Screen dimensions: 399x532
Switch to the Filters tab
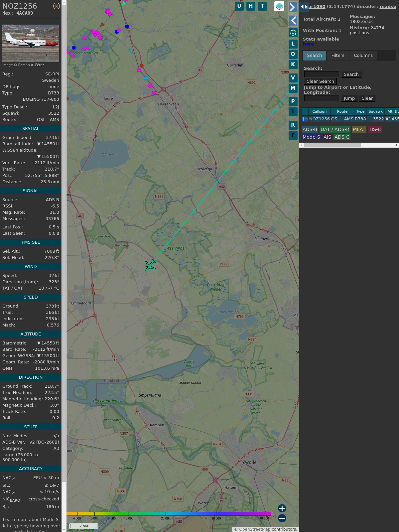[337, 56]
